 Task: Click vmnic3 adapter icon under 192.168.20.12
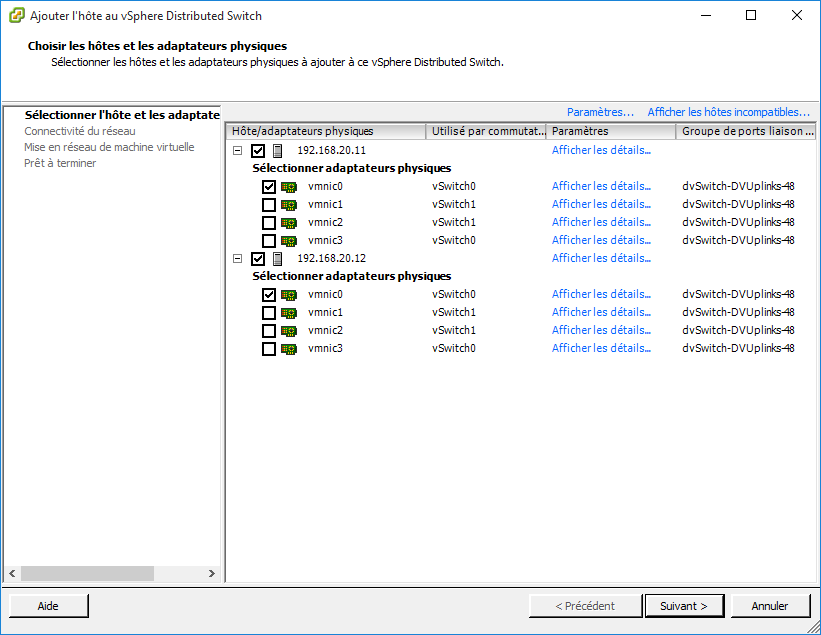289,349
